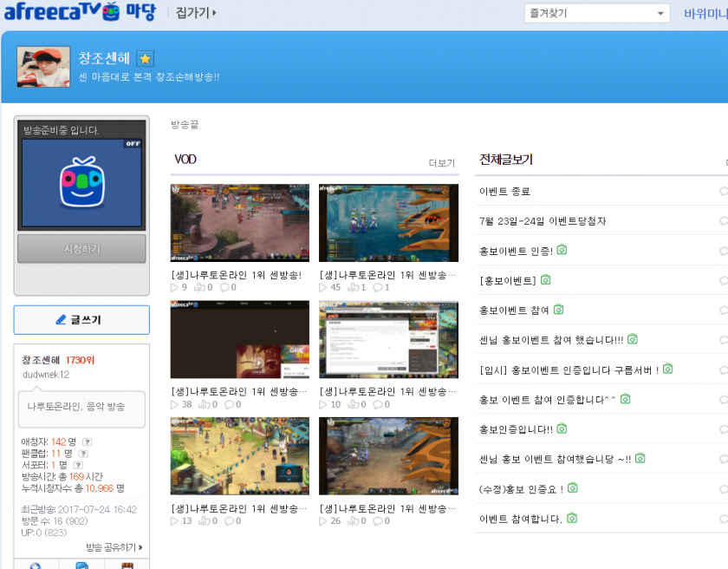The height and width of the screenshot is (569, 728).
Task: Click the photo icon beside [홍보이벤트] post
Action: click(x=546, y=280)
